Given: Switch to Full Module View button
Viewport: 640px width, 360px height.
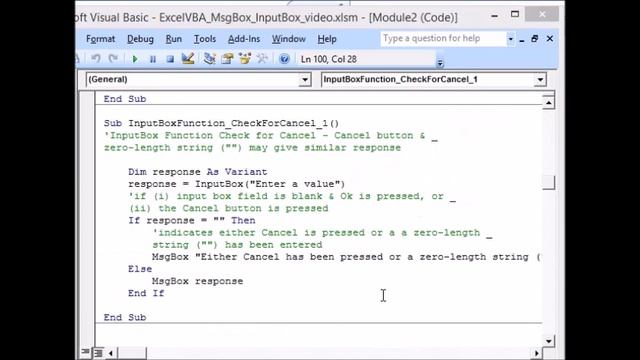Looking at the screenshot, I should pyautogui.click(x=98, y=353).
